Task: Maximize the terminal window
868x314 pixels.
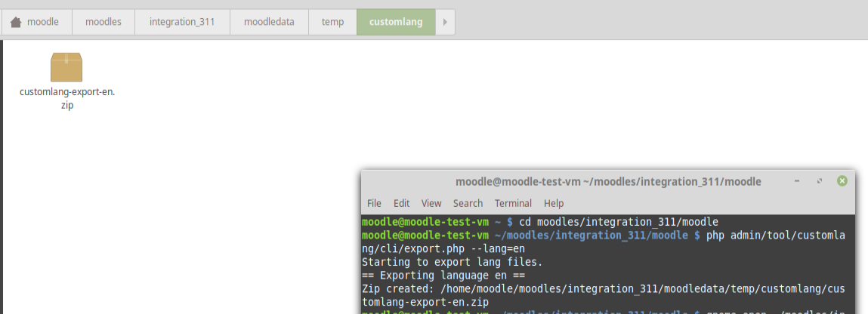Action: pyautogui.click(x=820, y=180)
